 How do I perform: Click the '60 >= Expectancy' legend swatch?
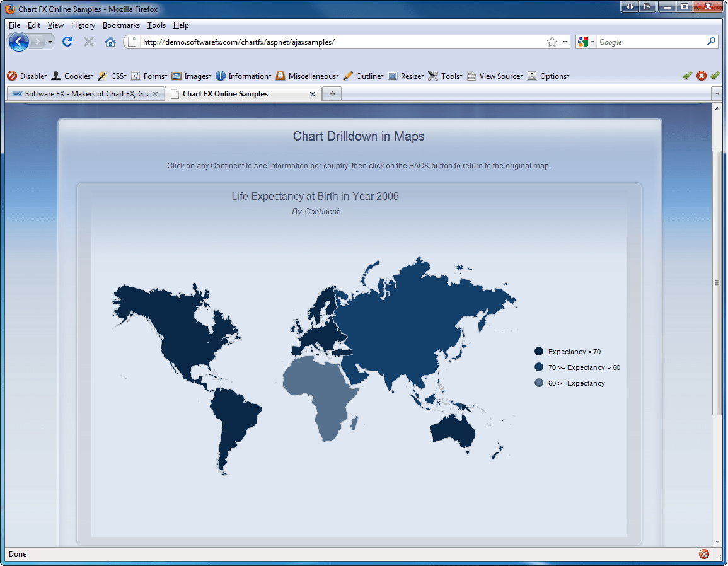coord(539,383)
